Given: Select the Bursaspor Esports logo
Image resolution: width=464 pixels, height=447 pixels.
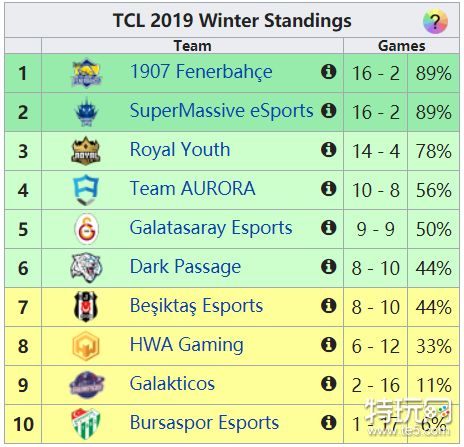Looking at the screenshot, I should tap(86, 424).
